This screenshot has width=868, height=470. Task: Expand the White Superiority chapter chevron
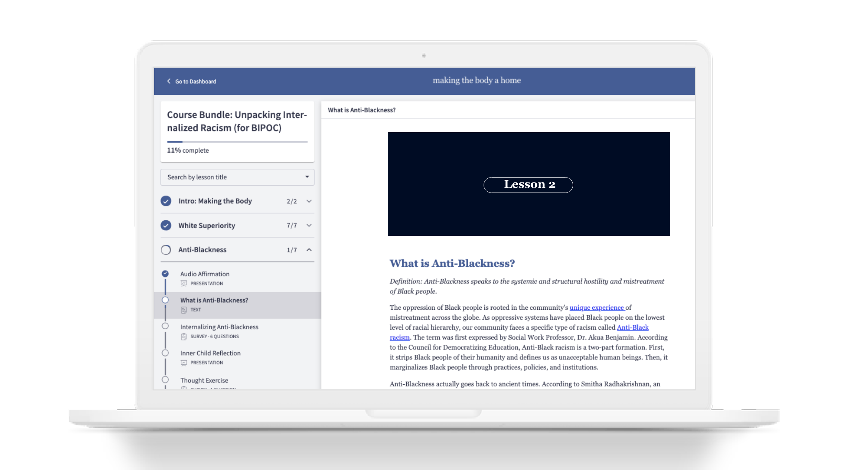309,226
